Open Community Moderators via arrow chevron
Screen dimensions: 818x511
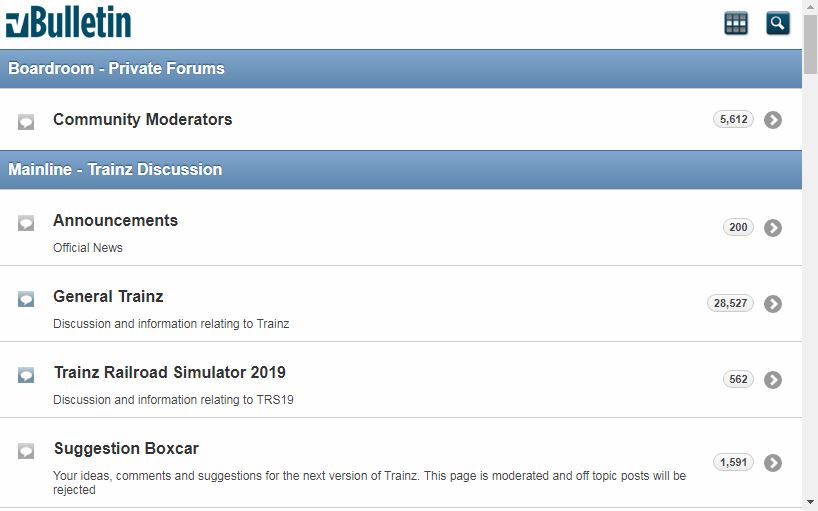coord(773,120)
